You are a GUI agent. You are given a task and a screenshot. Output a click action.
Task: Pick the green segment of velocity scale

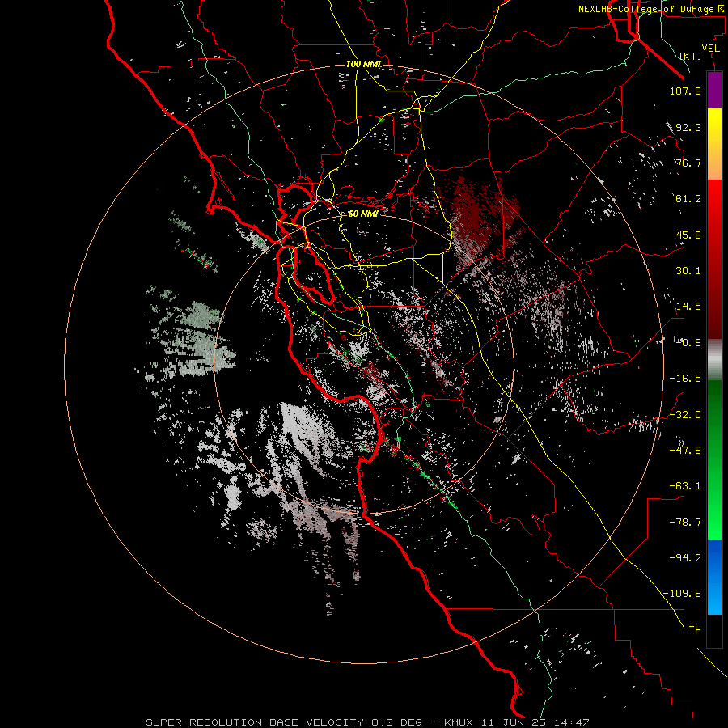pyautogui.click(x=714, y=459)
